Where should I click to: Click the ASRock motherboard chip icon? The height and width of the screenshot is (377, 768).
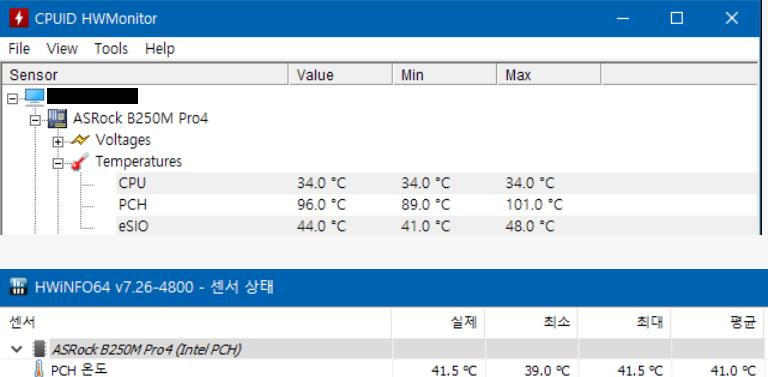[57, 118]
